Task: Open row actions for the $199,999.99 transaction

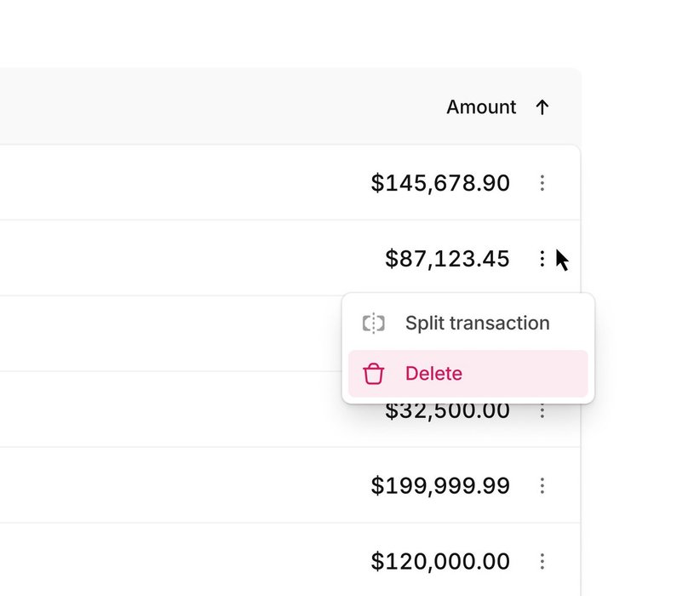Action: 542,485
